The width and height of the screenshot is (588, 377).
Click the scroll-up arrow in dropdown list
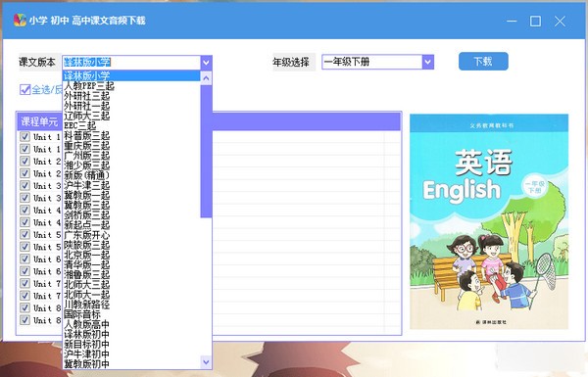(206, 78)
